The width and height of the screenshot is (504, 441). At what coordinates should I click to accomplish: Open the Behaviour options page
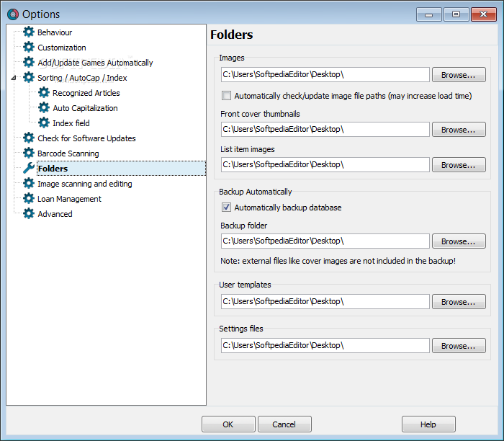coord(55,32)
